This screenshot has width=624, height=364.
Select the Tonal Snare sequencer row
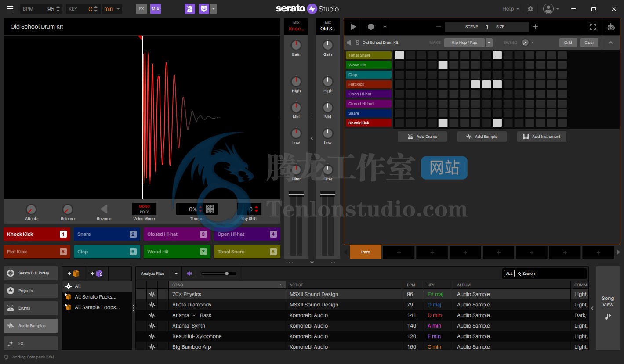pyautogui.click(x=369, y=55)
